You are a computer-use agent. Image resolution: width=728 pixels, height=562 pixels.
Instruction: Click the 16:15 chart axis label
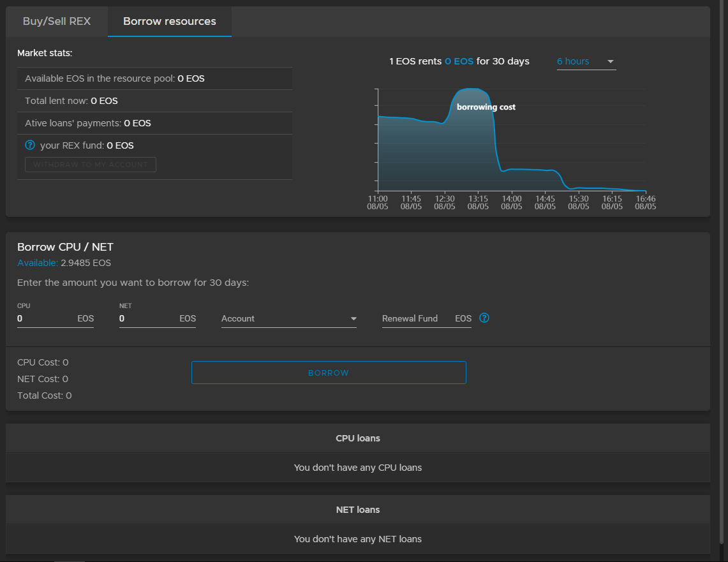[x=612, y=202]
